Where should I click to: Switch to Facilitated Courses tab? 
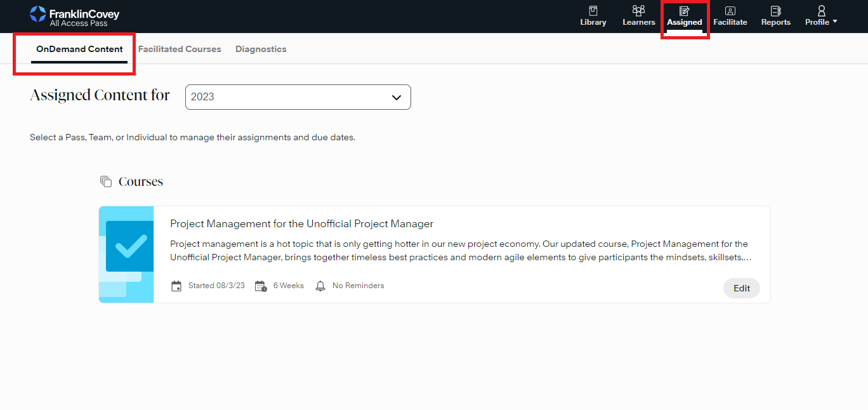[x=180, y=49]
